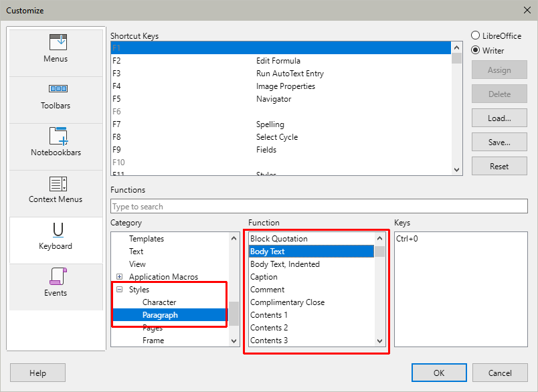Choose Body Text function
The width and height of the screenshot is (538, 392).
(312, 251)
